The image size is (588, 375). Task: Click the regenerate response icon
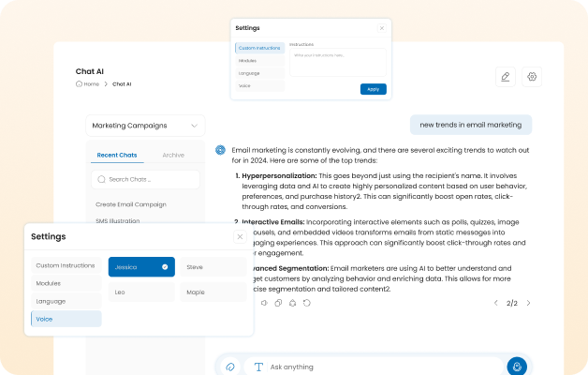point(307,303)
